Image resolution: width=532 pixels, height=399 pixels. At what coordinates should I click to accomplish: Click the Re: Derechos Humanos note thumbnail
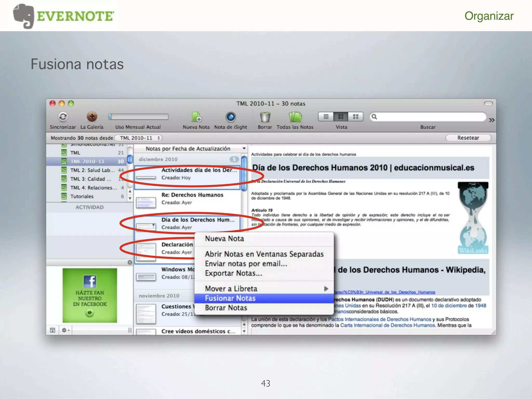pos(146,203)
